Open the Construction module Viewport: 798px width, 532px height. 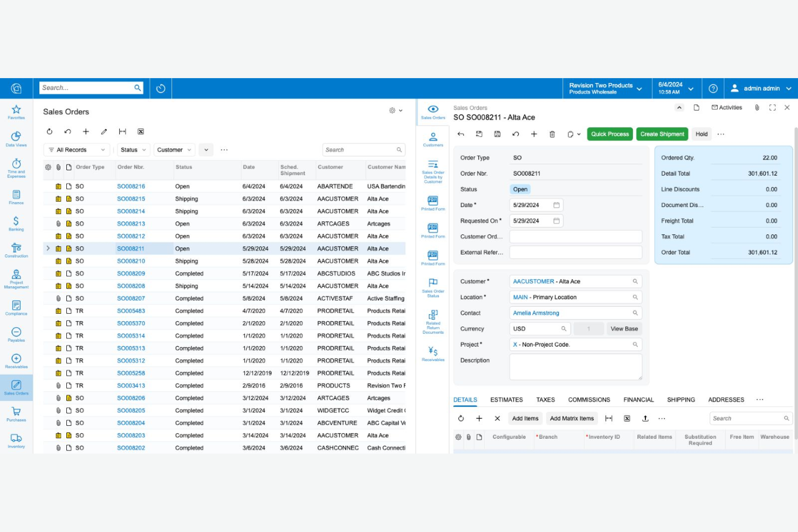pos(16,251)
